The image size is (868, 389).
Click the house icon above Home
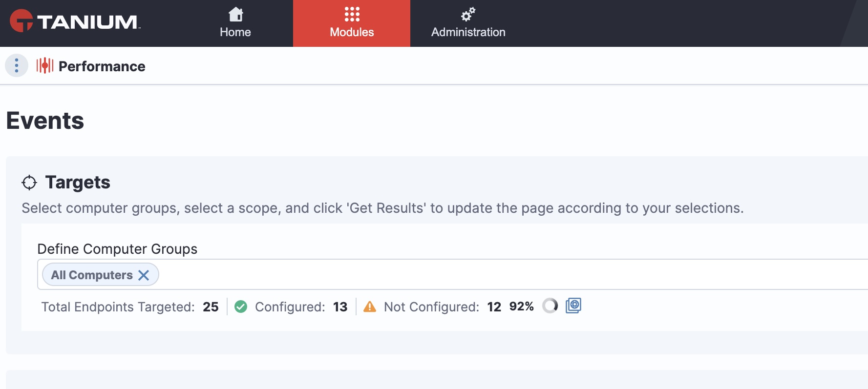coord(235,14)
